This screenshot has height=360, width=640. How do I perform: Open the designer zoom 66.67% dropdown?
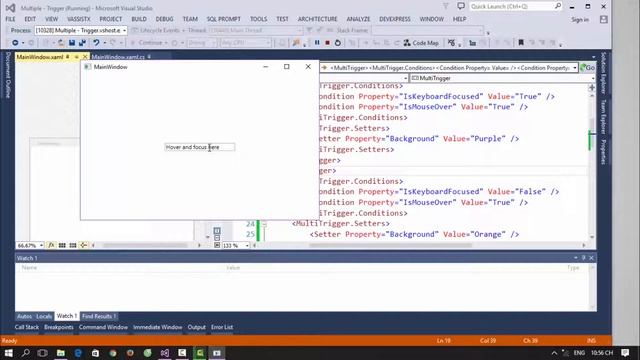point(41,245)
